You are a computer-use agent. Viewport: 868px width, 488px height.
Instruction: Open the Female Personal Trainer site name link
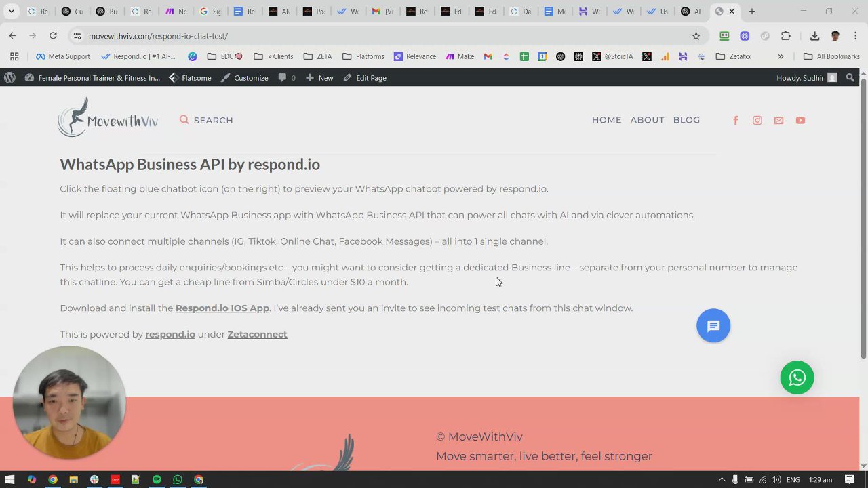coord(92,78)
